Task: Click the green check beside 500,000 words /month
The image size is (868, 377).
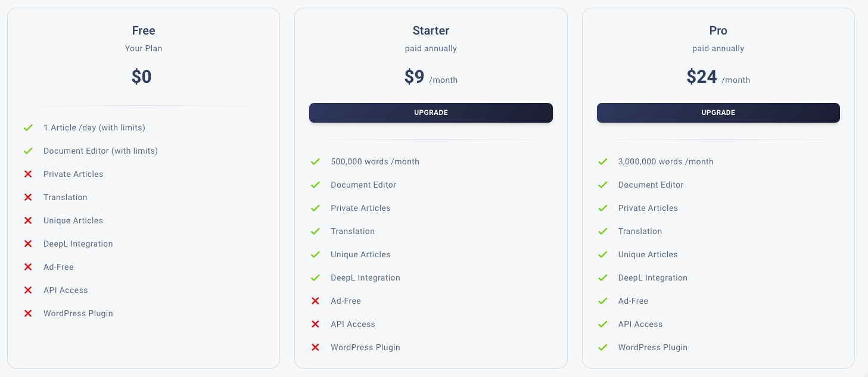Action: (316, 161)
